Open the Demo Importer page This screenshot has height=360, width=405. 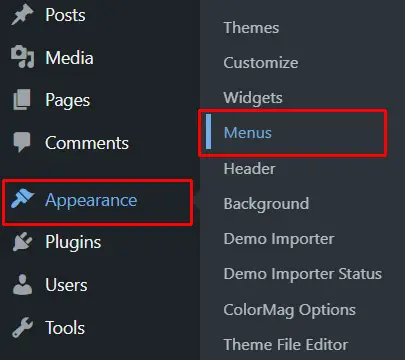(279, 239)
